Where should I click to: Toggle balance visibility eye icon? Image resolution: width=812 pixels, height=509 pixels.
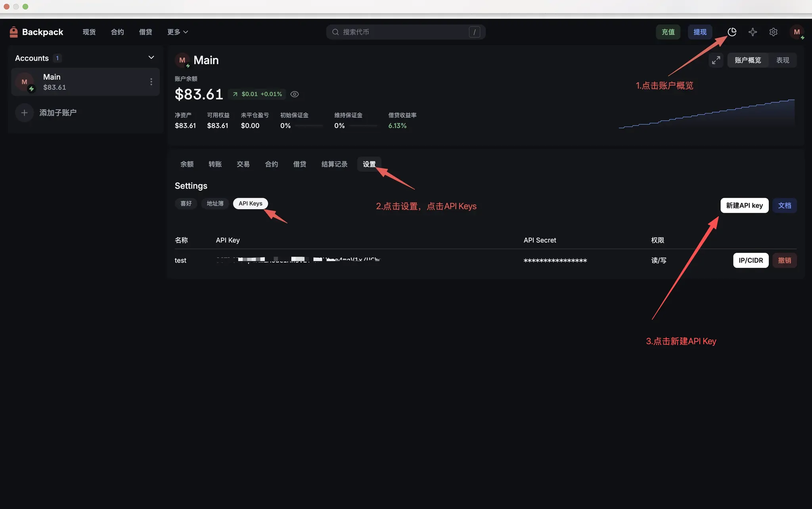[295, 94]
